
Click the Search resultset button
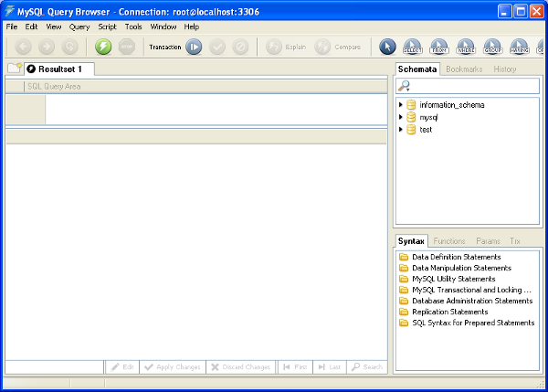coord(367,366)
